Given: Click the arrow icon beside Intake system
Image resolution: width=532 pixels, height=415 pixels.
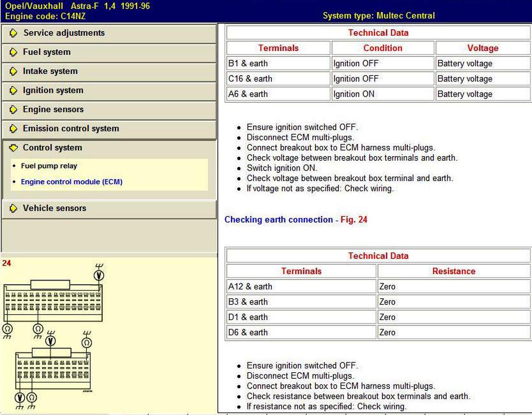Looking at the screenshot, I should [x=13, y=71].
